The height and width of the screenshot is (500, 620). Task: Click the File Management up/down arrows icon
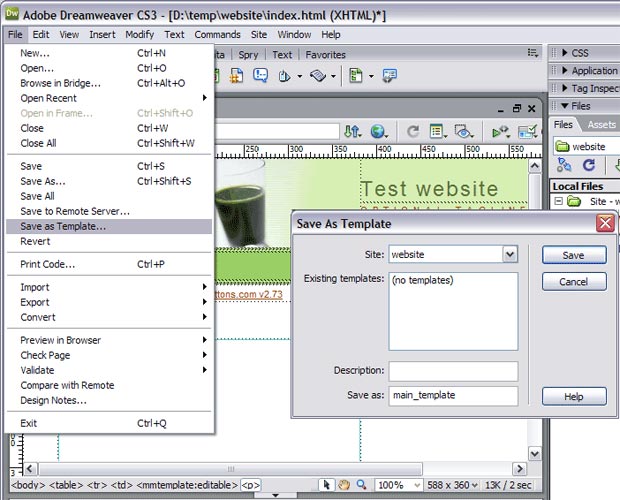[x=352, y=131]
